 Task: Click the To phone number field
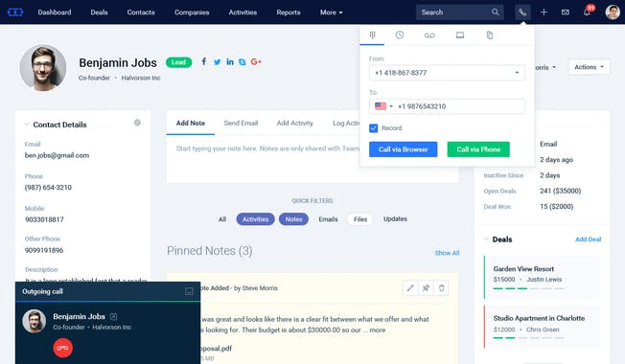pos(460,106)
